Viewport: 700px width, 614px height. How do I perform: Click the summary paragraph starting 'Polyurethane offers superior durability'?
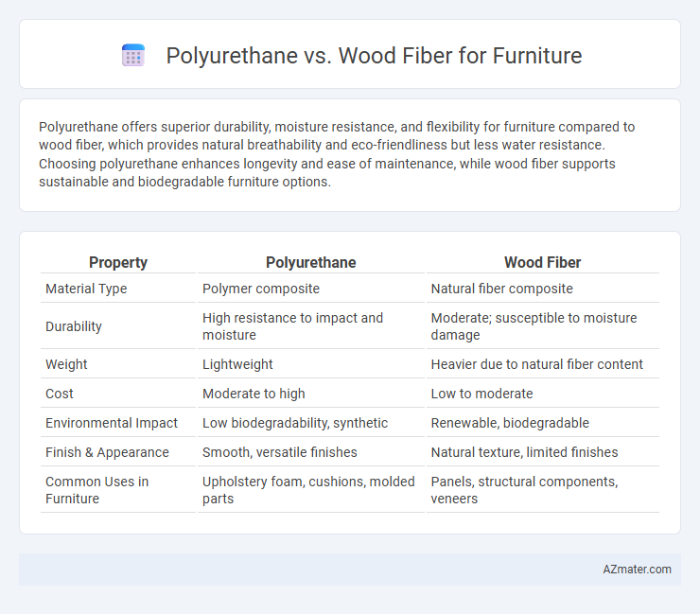coord(337,154)
